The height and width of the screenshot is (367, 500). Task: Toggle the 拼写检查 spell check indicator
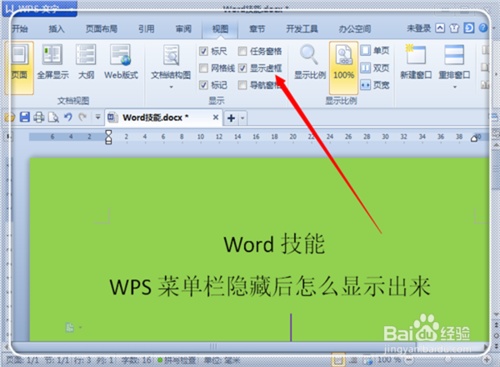tap(178, 360)
